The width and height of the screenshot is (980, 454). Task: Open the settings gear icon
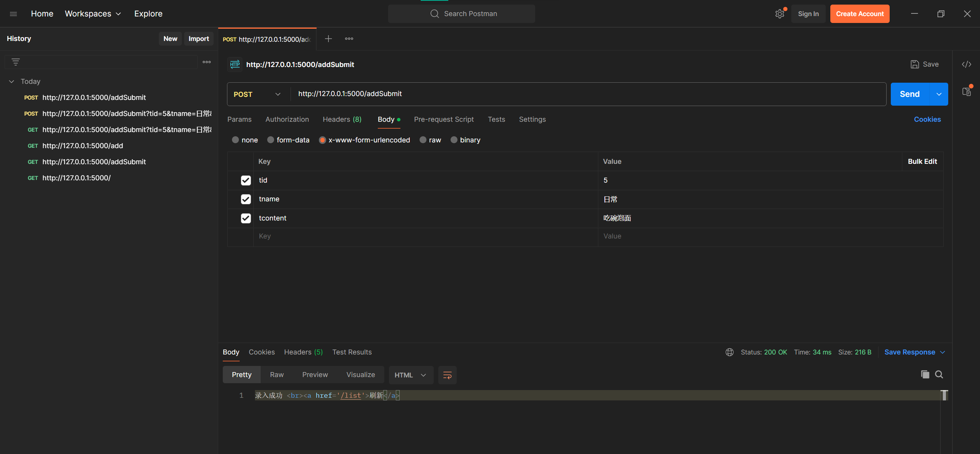[780, 14]
